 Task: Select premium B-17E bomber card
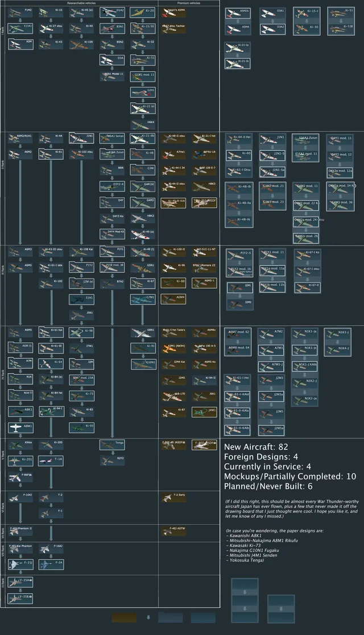coord(173,396)
